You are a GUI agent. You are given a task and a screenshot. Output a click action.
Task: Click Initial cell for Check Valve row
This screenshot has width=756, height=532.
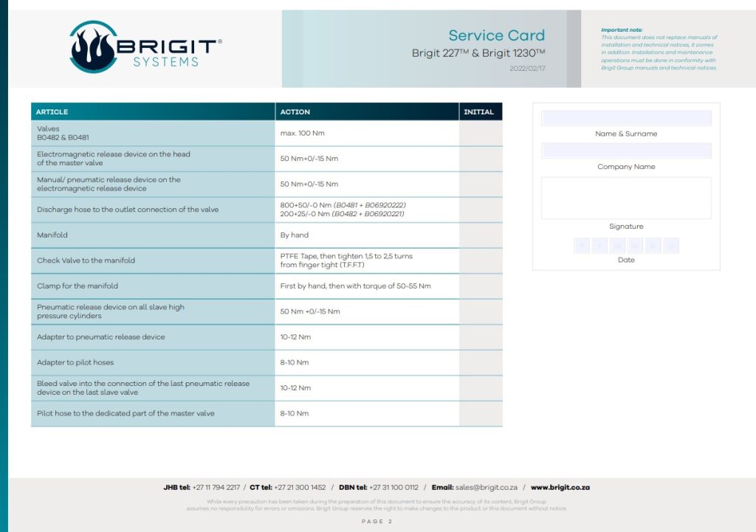(481, 260)
